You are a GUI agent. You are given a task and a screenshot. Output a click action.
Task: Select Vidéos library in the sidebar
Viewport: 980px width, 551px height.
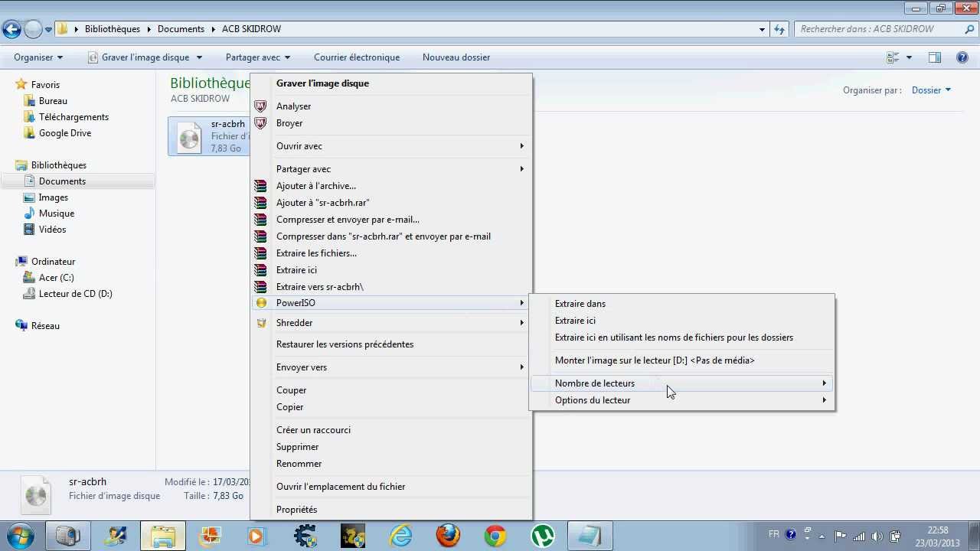[53, 230]
